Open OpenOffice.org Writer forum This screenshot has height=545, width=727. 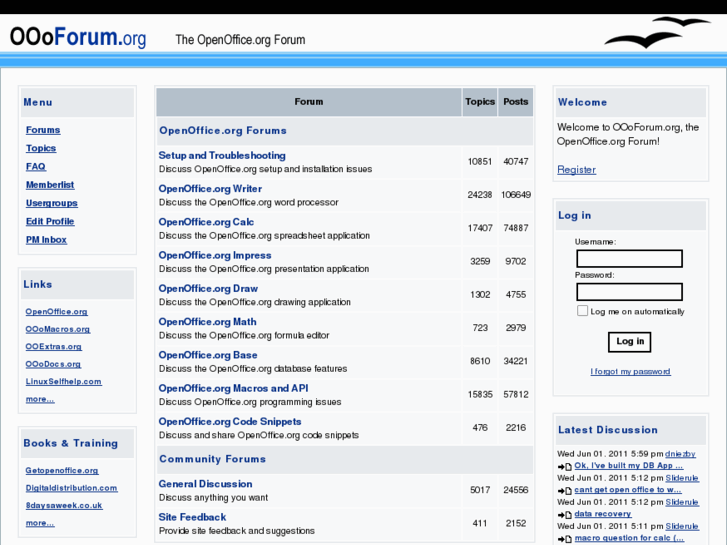[210, 189]
